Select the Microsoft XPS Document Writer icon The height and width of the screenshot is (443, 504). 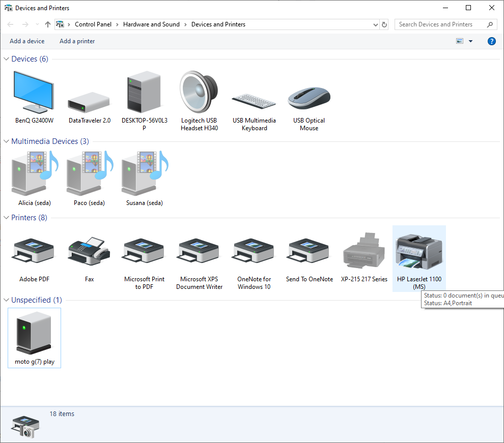(x=199, y=251)
